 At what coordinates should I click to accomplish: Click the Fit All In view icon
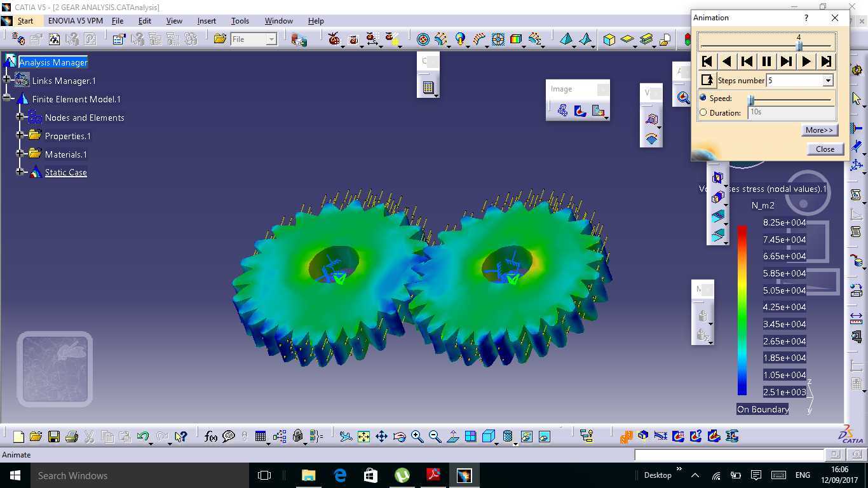363,437
